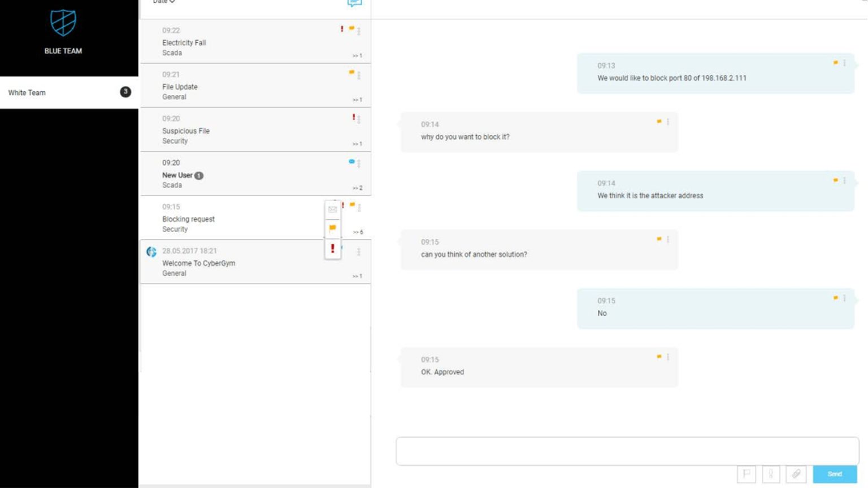The image size is (868, 488).
Task: Click the unread badge next to New User
Action: point(199,176)
